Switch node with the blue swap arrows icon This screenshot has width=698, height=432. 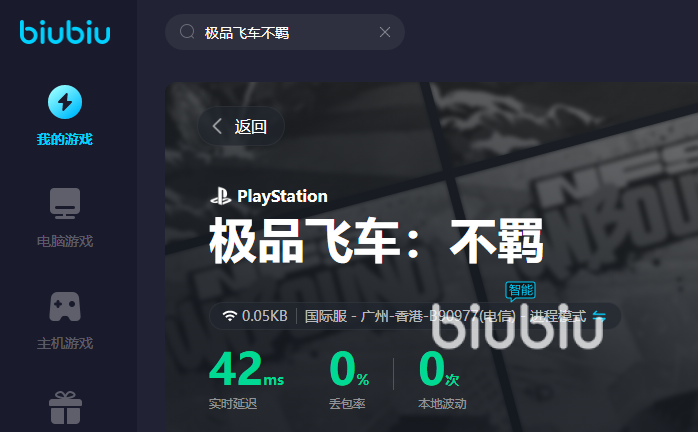coord(599,316)
